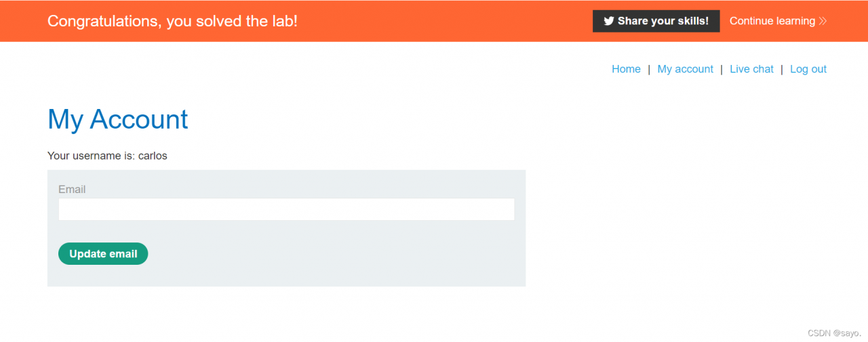
Task: Go to the Home page link
Action: [x=626, y=69]
